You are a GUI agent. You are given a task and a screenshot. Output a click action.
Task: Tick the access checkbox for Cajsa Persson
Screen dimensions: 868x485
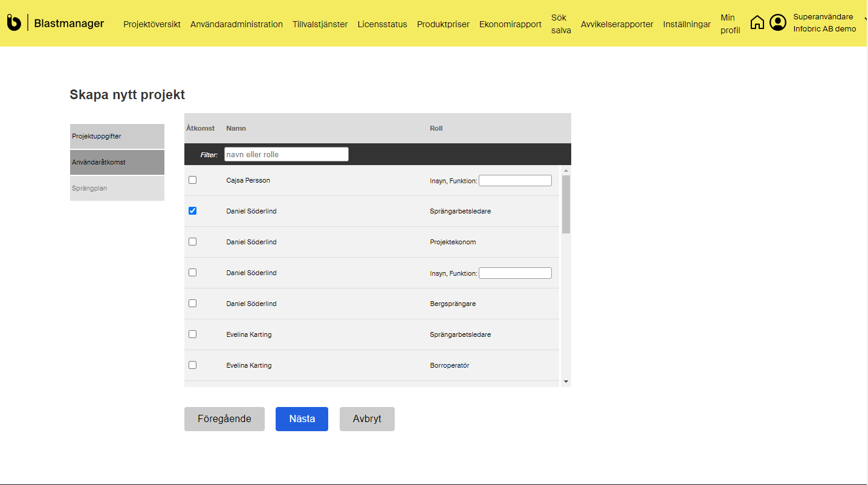pyautogui.click(x=193, y=180)
